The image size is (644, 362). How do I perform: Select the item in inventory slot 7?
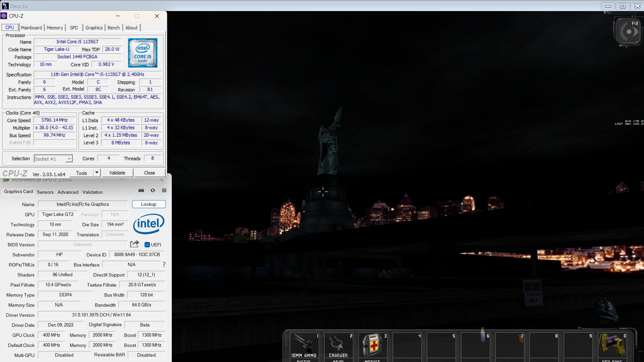[x=510, y=347]
